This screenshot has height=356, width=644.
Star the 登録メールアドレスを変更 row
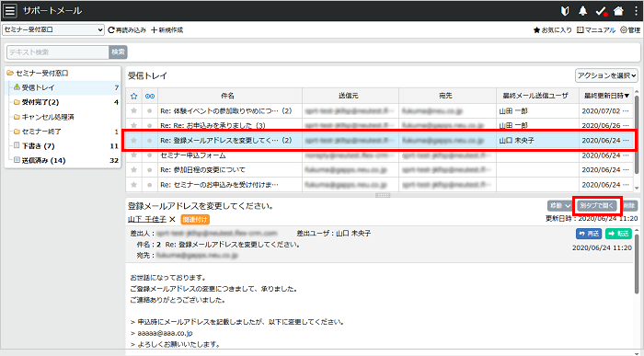(134, 141)
